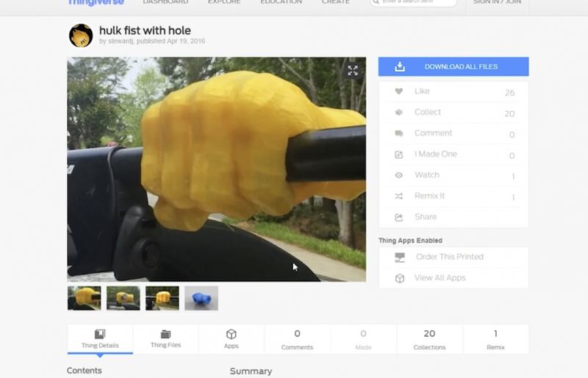Open the Education menu
588x378 pixels.
(282, 2)
